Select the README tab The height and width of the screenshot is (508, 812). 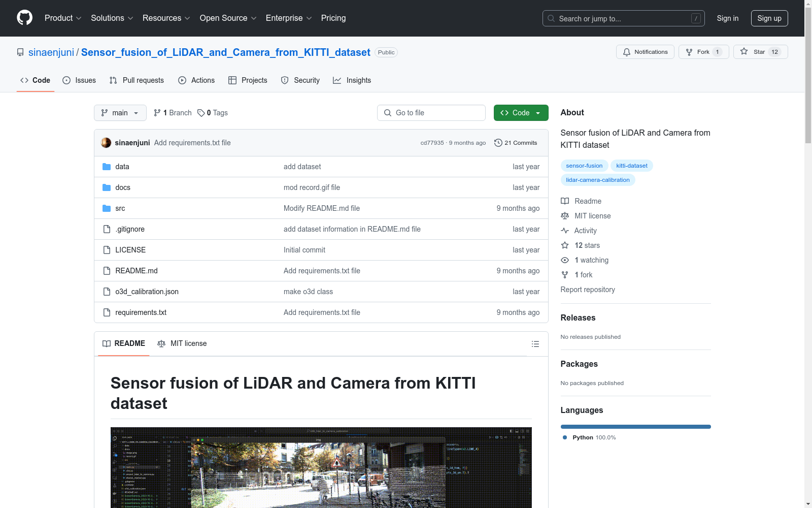124,344
